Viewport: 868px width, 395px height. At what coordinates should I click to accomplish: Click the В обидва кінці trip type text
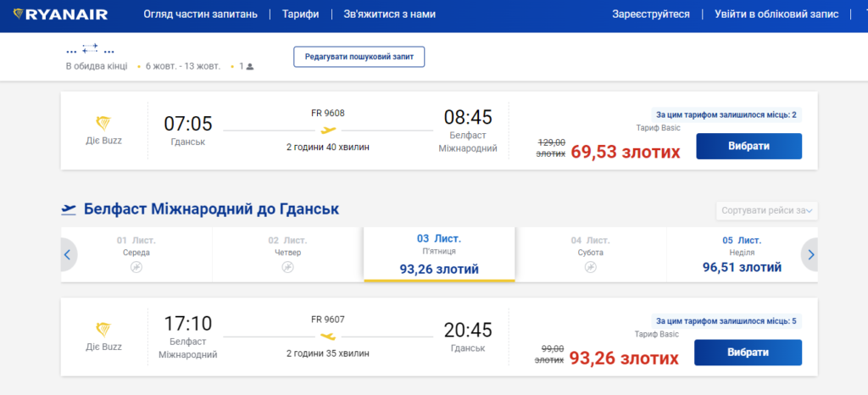click(97, 66)
